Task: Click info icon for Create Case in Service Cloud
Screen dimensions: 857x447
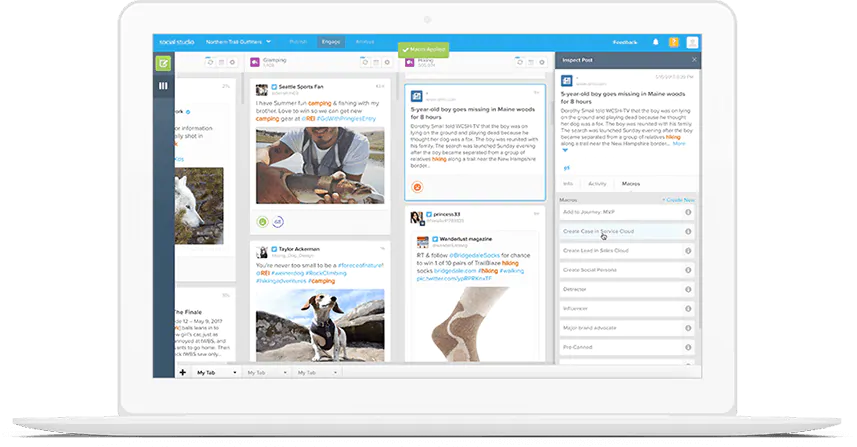Action: [688, 232]
